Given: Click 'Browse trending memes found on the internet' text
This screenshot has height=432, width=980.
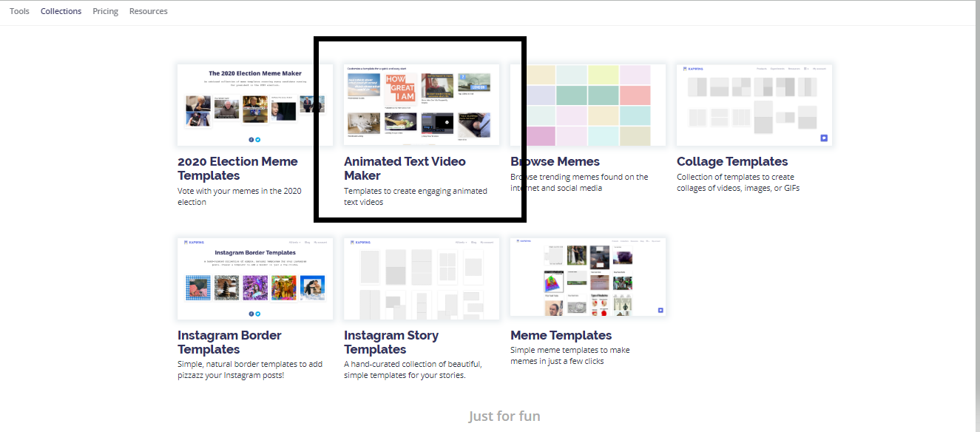Looking at the screenshot, I should 579,182.
